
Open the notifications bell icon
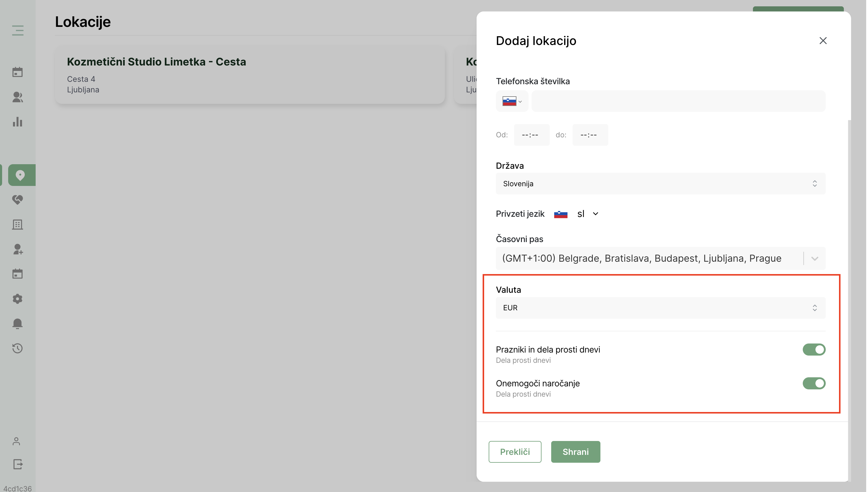click(x=18, y=323)
